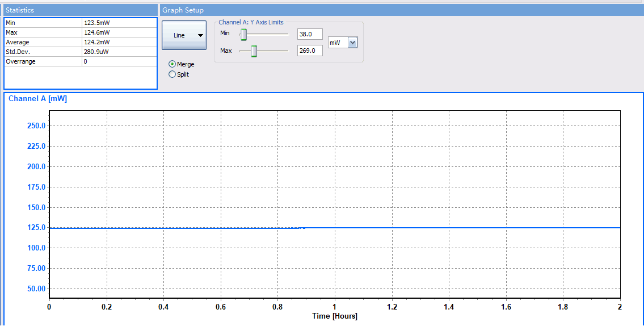Click the Max Y axis slider handle

pos(254,51)
